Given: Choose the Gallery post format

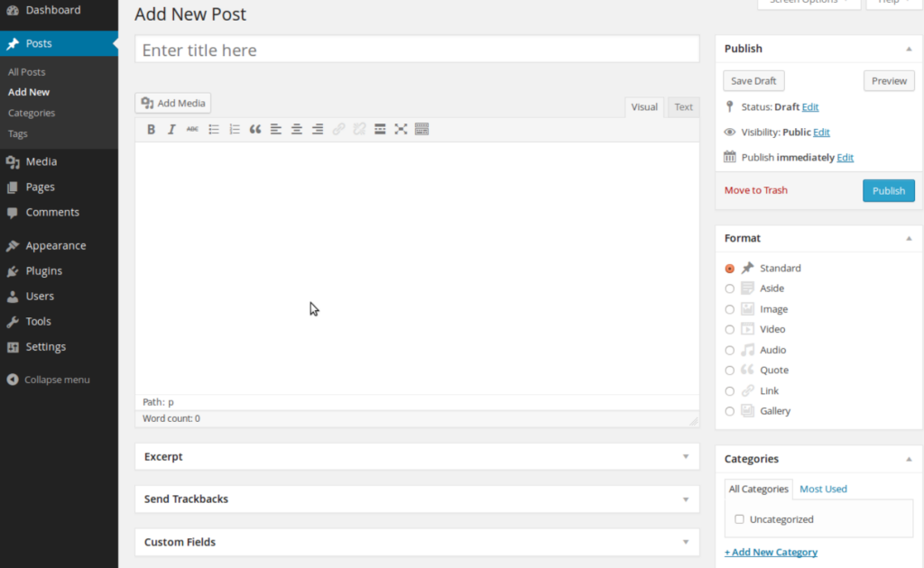Looking at the screenshot, I should pos(730,411).
